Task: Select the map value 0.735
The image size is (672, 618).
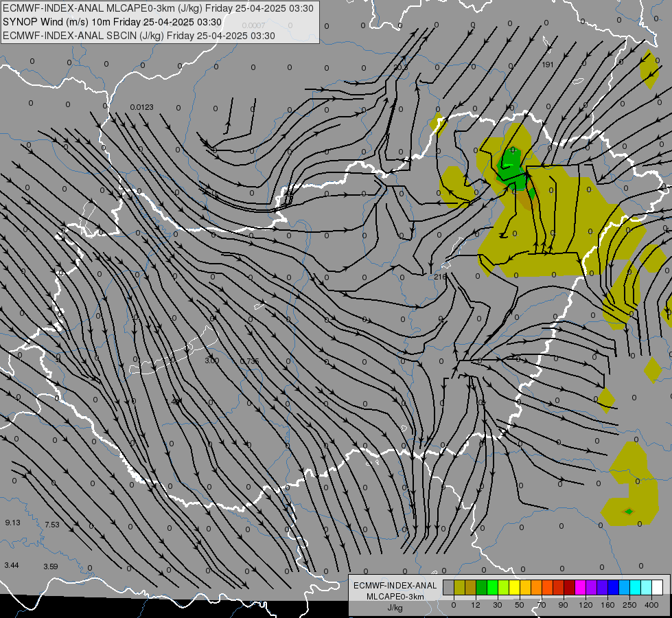Action: tap(249, 362)
